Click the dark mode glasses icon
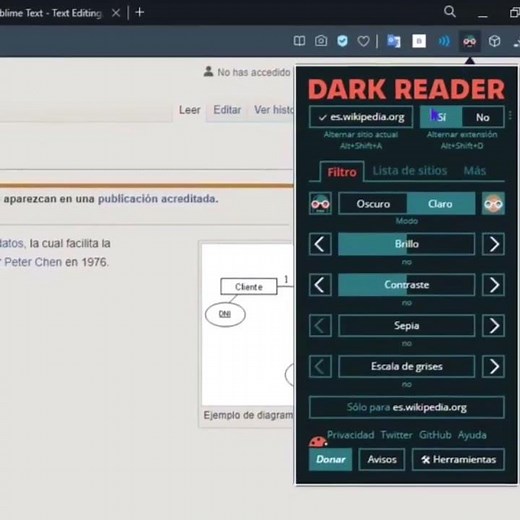Image resolution: width=520 pixels, height=520 pixels. (320, 203)
